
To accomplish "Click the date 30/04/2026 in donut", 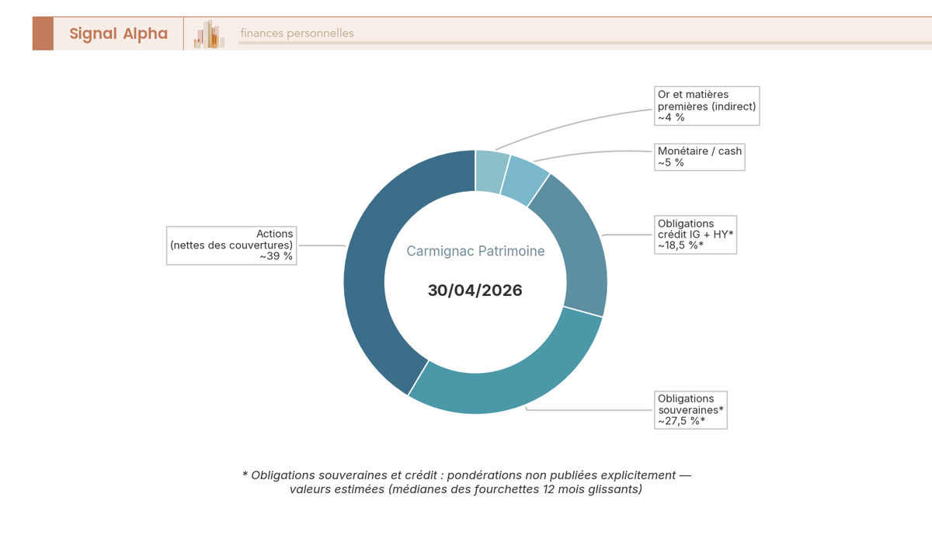I will click(475, 290).
